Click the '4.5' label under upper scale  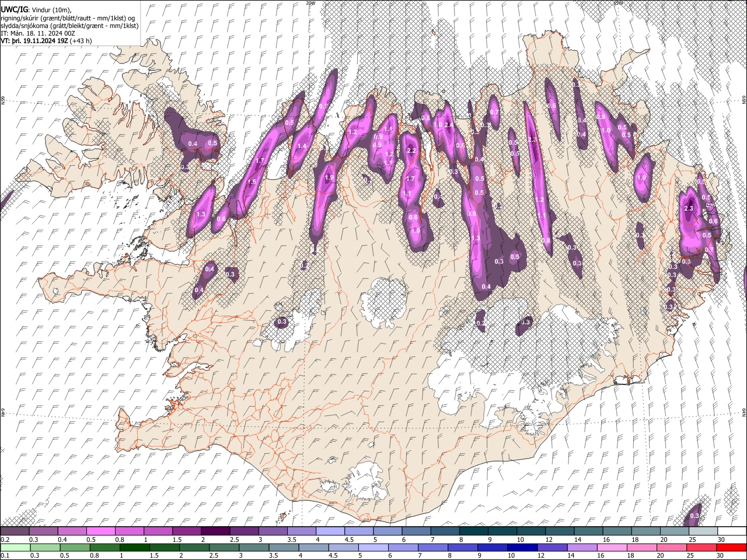click(349, 540)
